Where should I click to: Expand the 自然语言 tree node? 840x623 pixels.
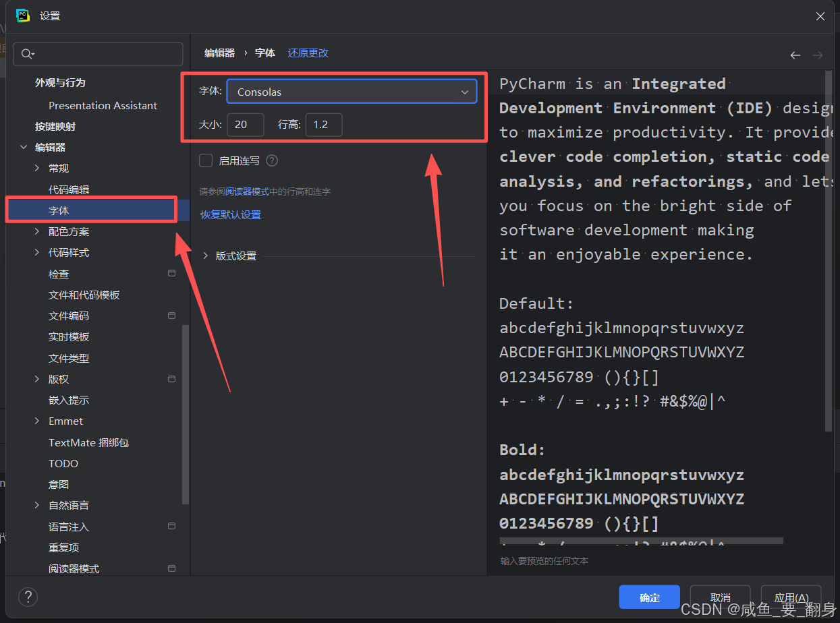[37, 505]
